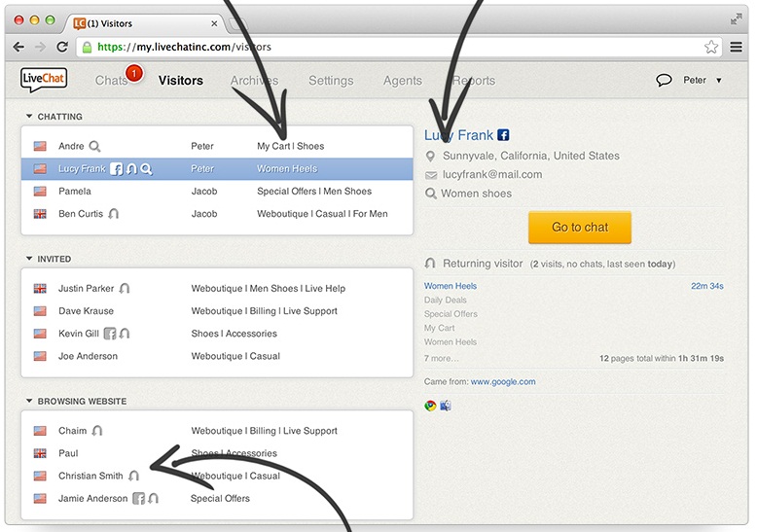Open the www.google.com referrer link
This screenshot has height=532, width=757.
503,382
